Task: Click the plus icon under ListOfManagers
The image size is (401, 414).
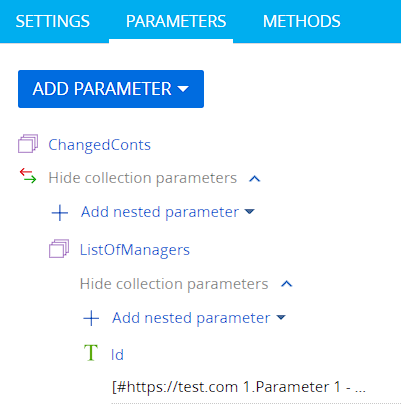Action: pos(91,318)
